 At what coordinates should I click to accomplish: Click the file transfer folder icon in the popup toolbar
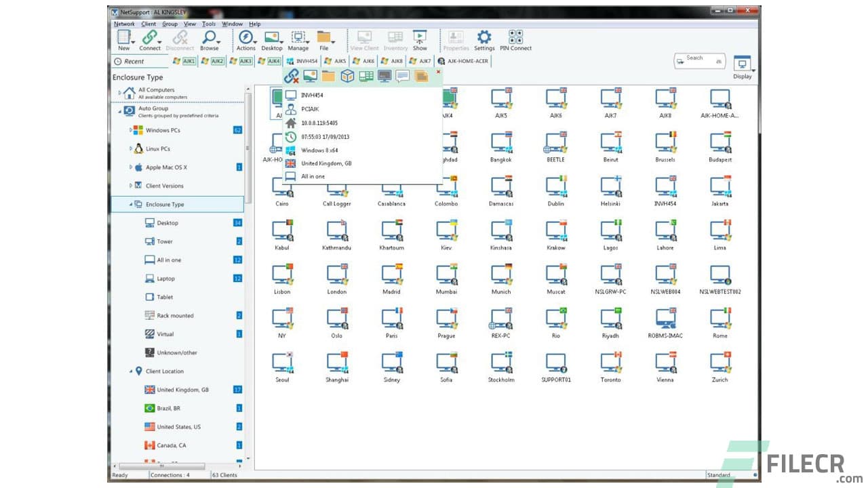coord(328,77)
